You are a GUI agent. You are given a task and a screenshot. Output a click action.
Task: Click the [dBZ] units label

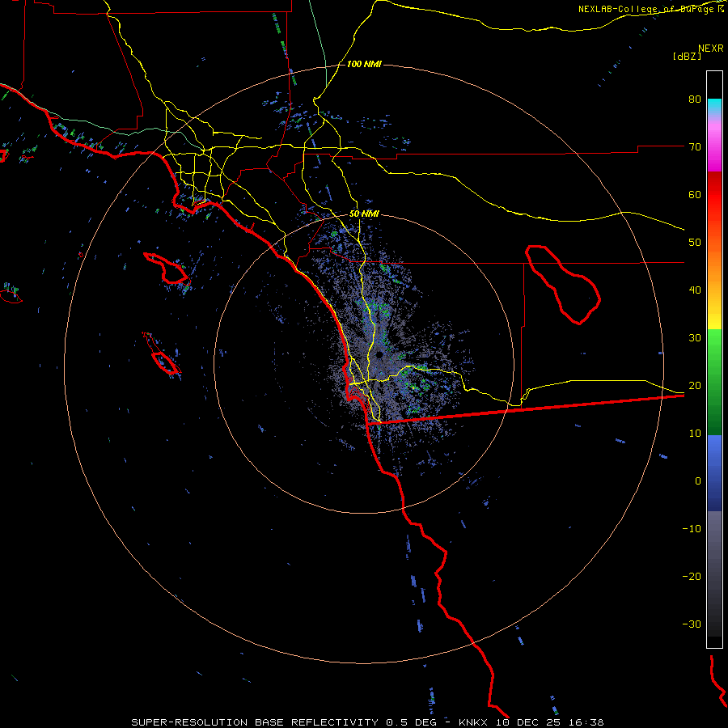coord(687,57)
